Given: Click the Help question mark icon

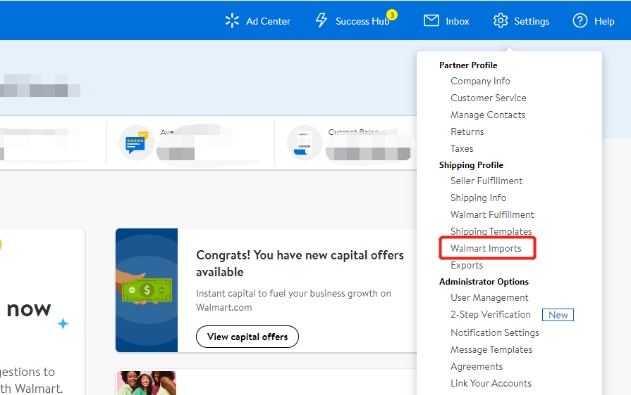Looking at the screenshot, I should pyautogui.click(x=580, y=21).
